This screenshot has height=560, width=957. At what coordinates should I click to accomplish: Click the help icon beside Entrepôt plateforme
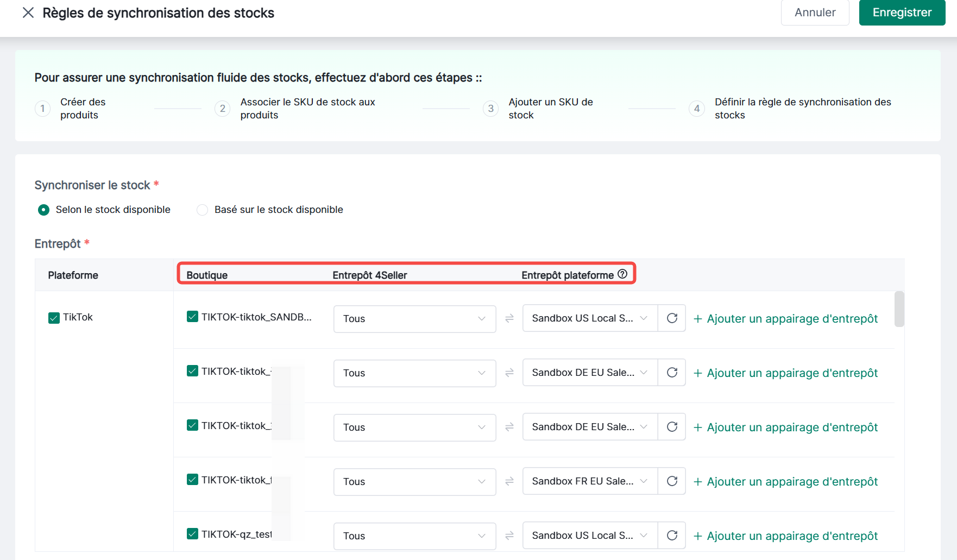tap(622, 274)
